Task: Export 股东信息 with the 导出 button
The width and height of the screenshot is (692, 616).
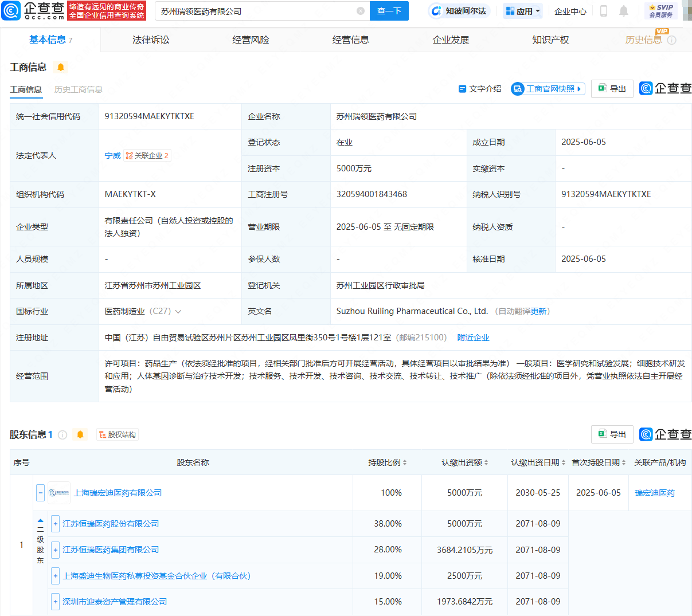Action: click(612, 434)
